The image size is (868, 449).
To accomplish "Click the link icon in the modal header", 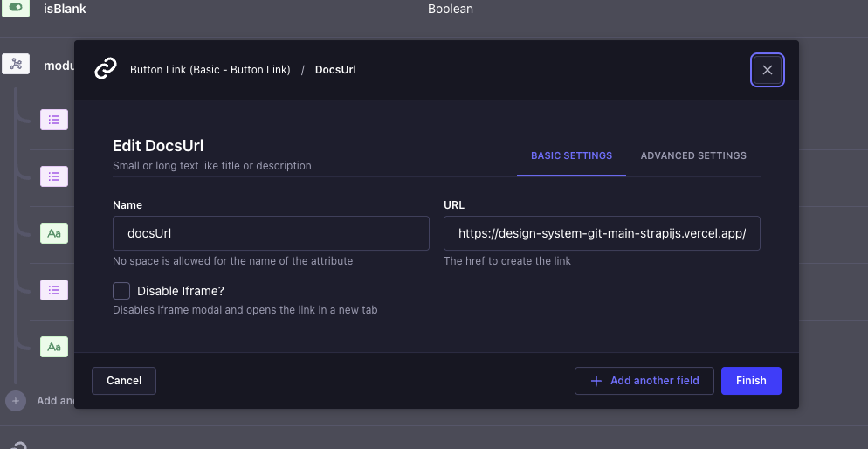I will pos(106,69).
